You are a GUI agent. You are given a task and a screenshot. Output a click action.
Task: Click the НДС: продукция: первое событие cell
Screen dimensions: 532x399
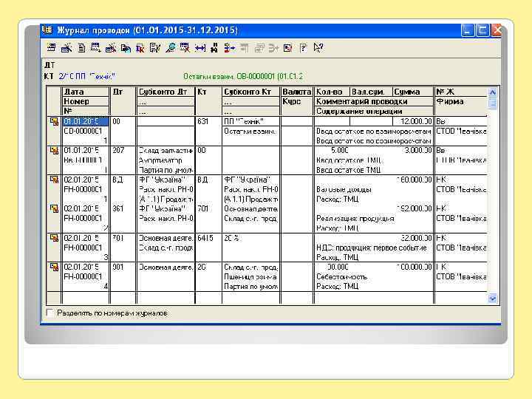tap(374, 248)
